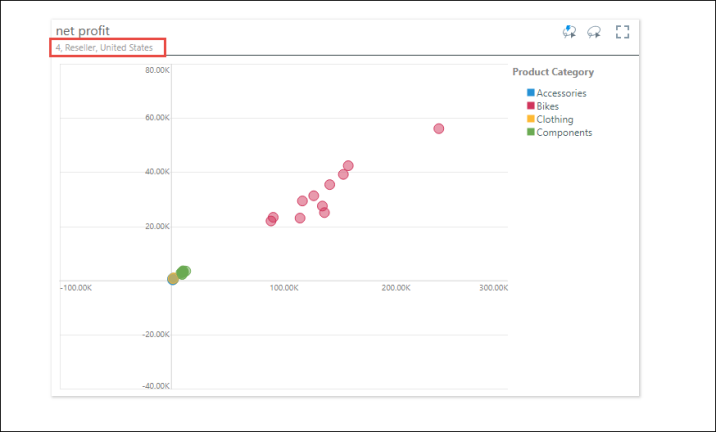Select the green Components data point cluster
The image size is (716, 432).
(x=183, y=272)
